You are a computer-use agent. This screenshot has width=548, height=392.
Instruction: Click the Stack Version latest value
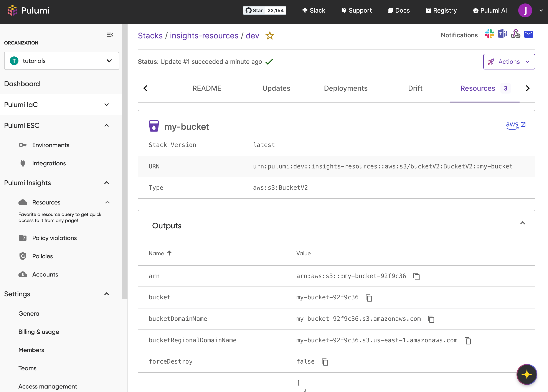point(264,145)
